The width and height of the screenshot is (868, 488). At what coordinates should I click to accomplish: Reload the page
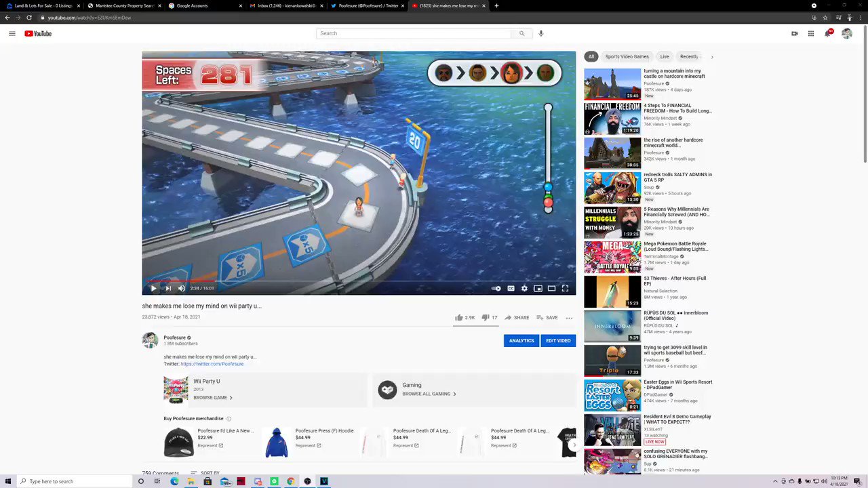(29, 18)
